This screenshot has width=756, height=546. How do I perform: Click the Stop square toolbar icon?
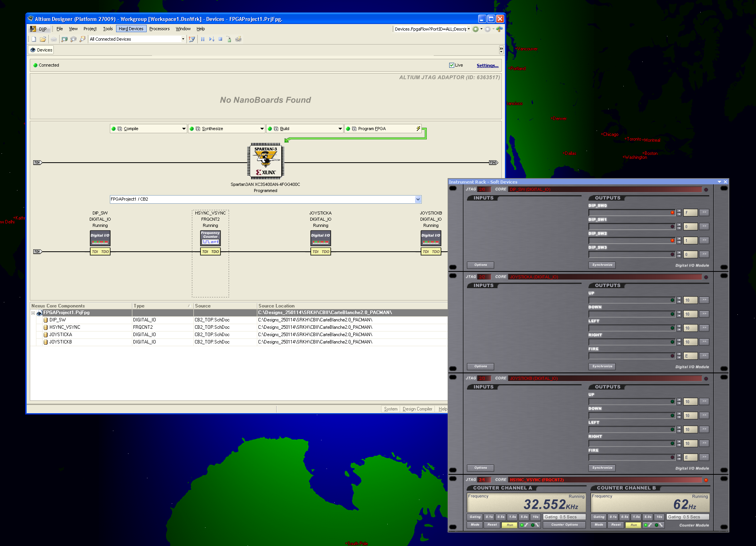coord(220,39)
